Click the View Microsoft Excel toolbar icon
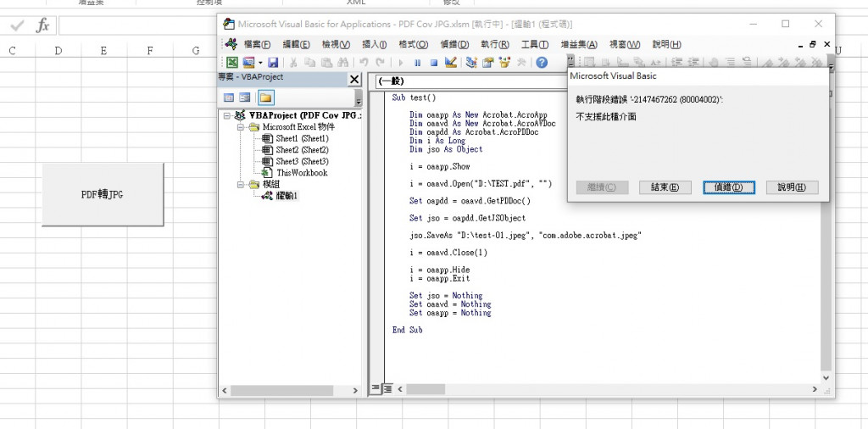Viewport: 868px width, 429px height. click(x=232, y=63)
